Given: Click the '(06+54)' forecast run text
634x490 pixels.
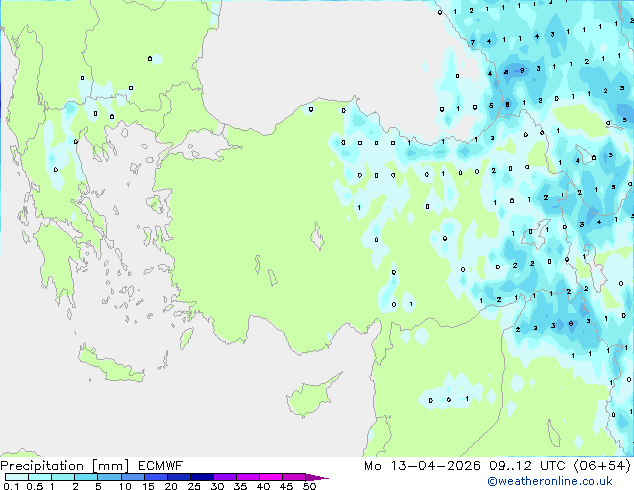Looking at the screenshot, I should [x=602, y=466].
